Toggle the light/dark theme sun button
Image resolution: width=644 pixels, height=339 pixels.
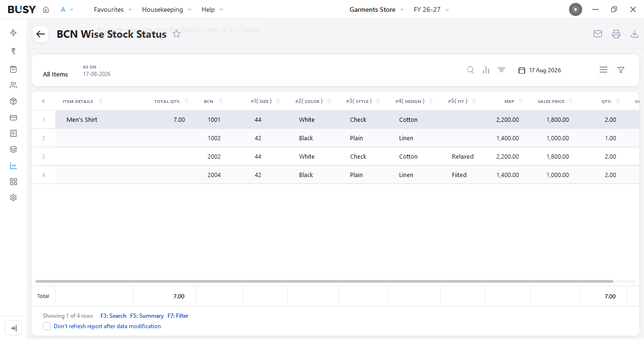(x=576, y=9)
